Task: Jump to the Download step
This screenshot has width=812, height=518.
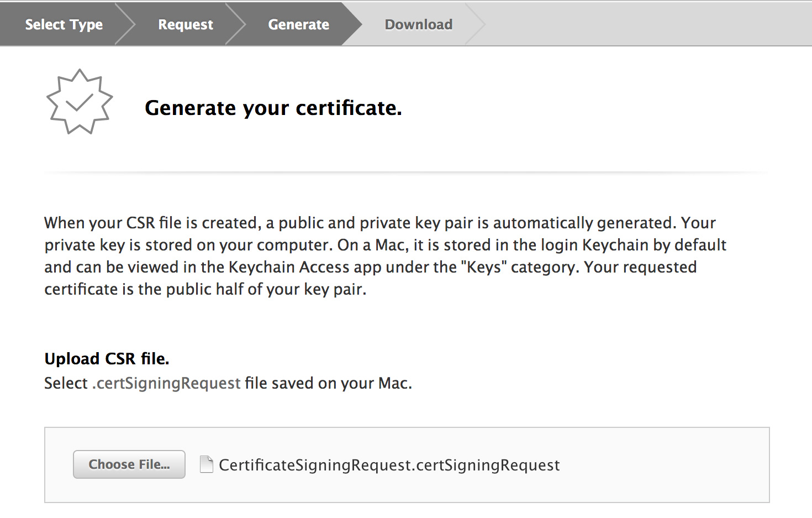Action: 419,24
